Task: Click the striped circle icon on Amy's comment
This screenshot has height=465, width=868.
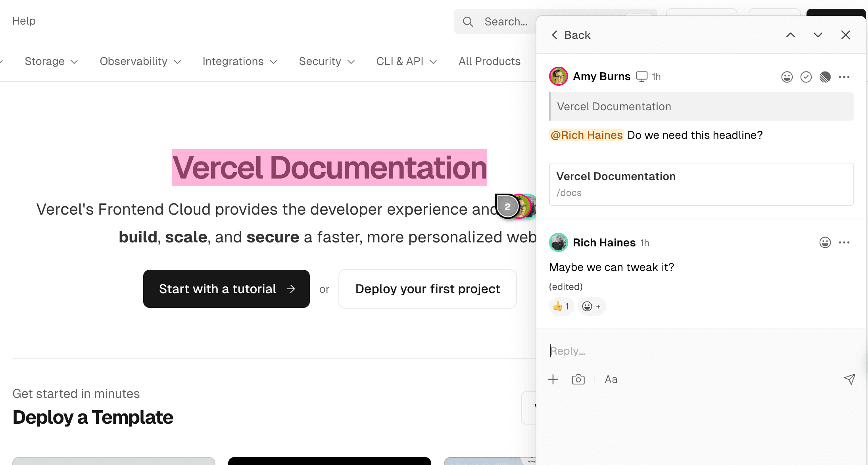Action: tap(825, 77)
